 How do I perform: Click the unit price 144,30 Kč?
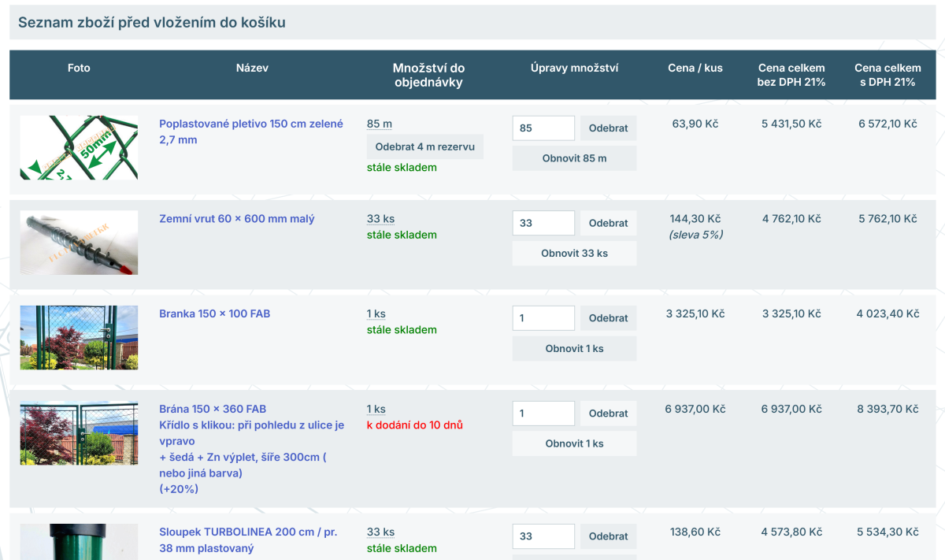695,218
